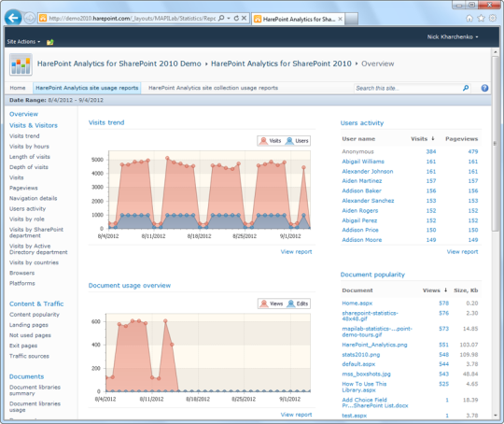Open address bar dropdown arrow

pyautogui.click(x=229, y=19)
